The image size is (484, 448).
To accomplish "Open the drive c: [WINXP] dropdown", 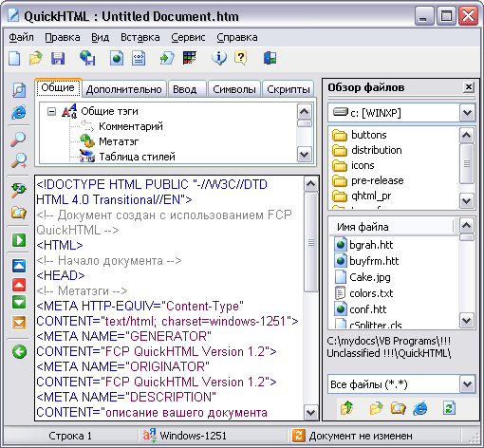I will (467, 113).
